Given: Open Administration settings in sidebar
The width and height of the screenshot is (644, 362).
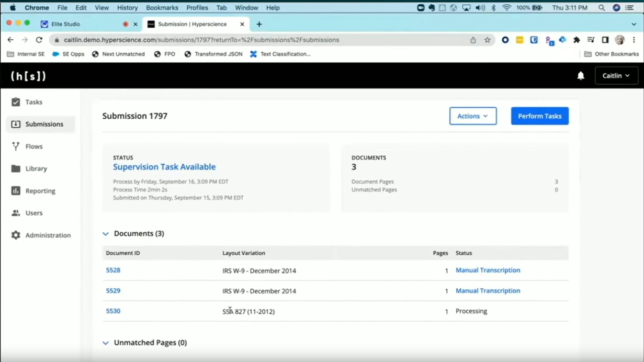Looking at the screenshot, I should (47, 235).
